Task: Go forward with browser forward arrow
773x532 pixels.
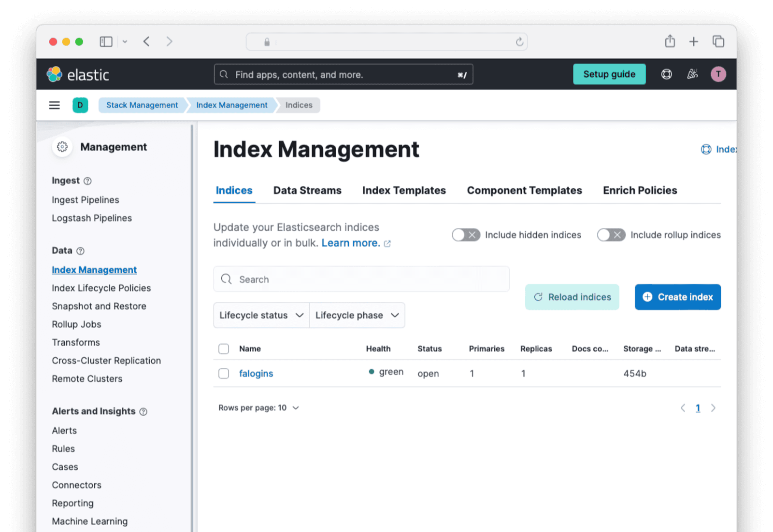Action: point(169,42)
